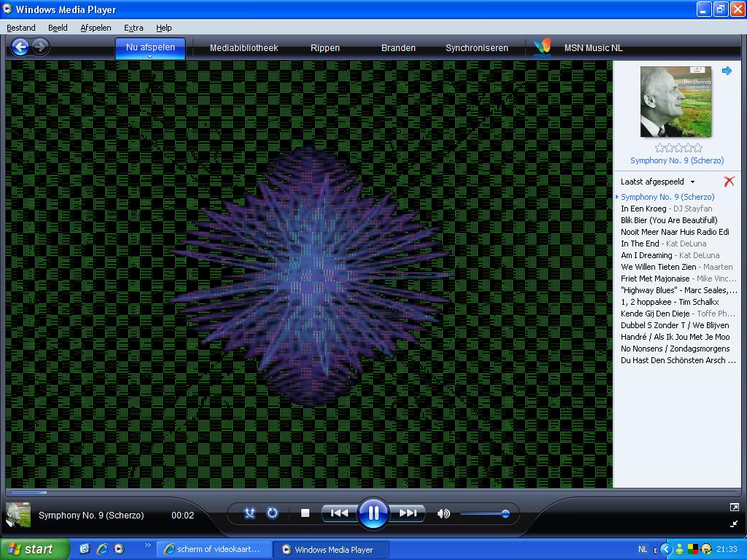Switch to the Branden tab
The width and height of the screenshot is (747, 560).
point(398,47)
